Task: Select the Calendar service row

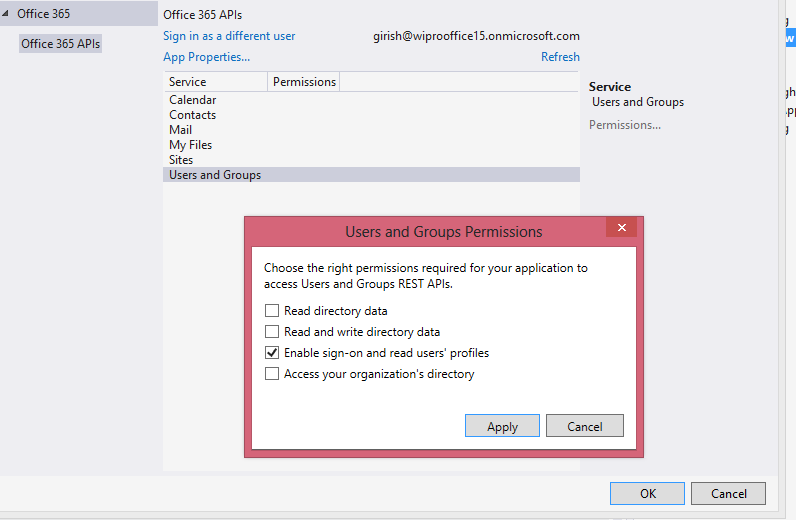Action: click(x=371, y=100)
